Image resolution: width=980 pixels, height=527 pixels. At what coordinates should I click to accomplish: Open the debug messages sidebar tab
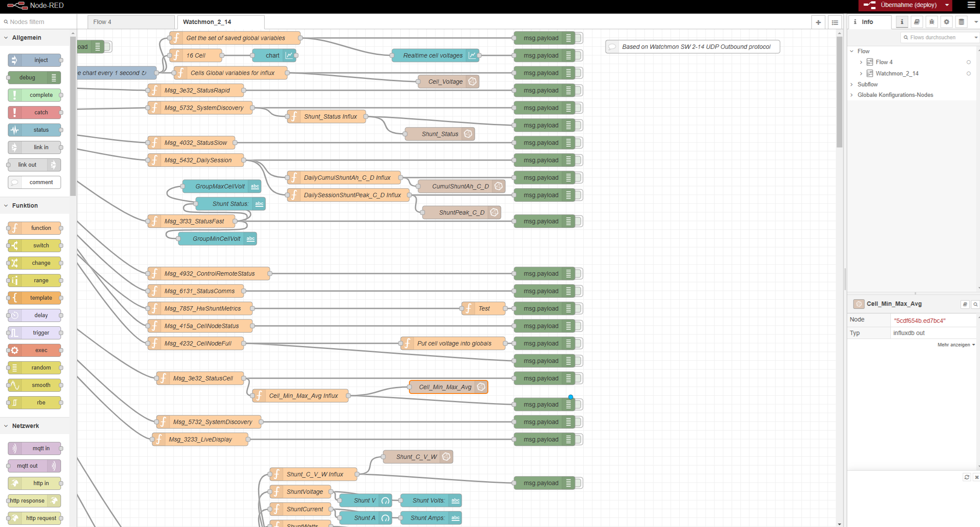932,22
